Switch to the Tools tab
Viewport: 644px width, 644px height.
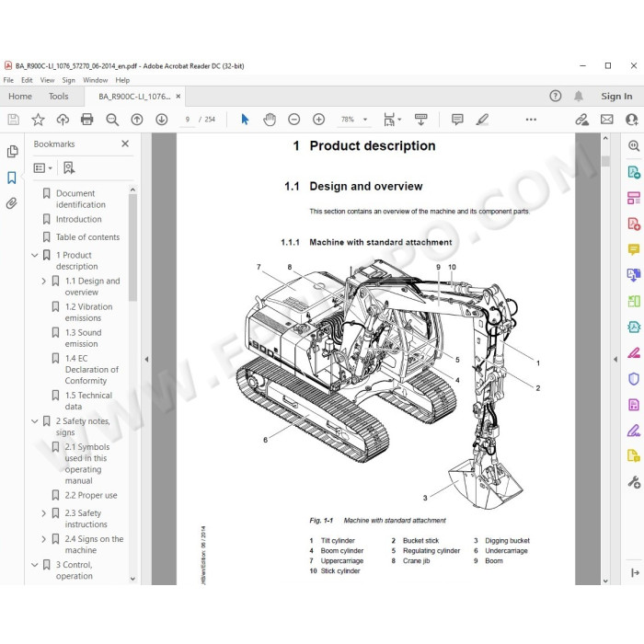[x=58, y=96]
